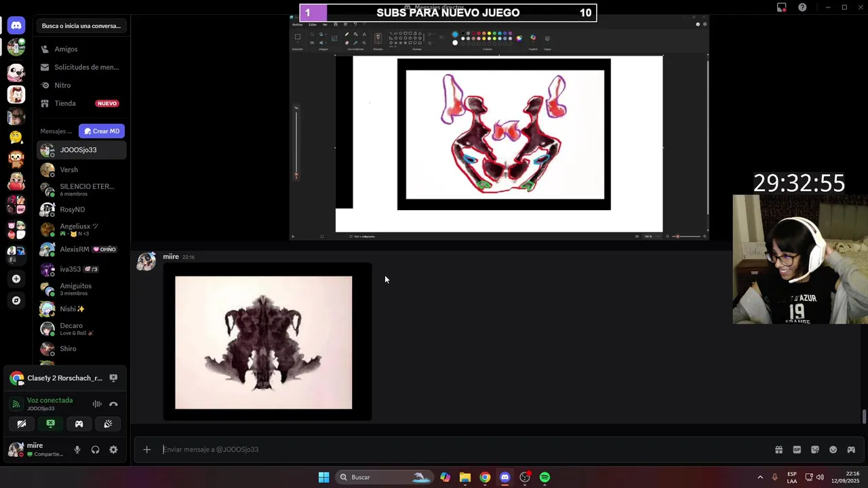Click the ESP LAA language indicator
This screenshot has height=488, width=868.
pos(792,477)
